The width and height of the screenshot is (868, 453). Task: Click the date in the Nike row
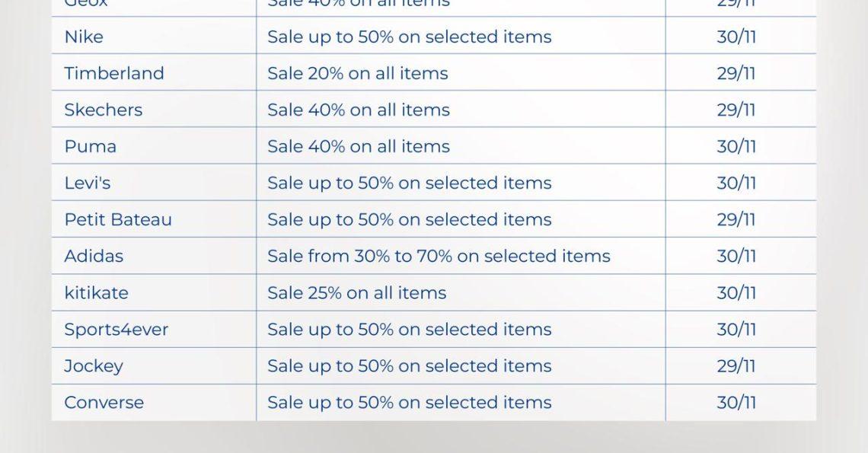[736, 37]
